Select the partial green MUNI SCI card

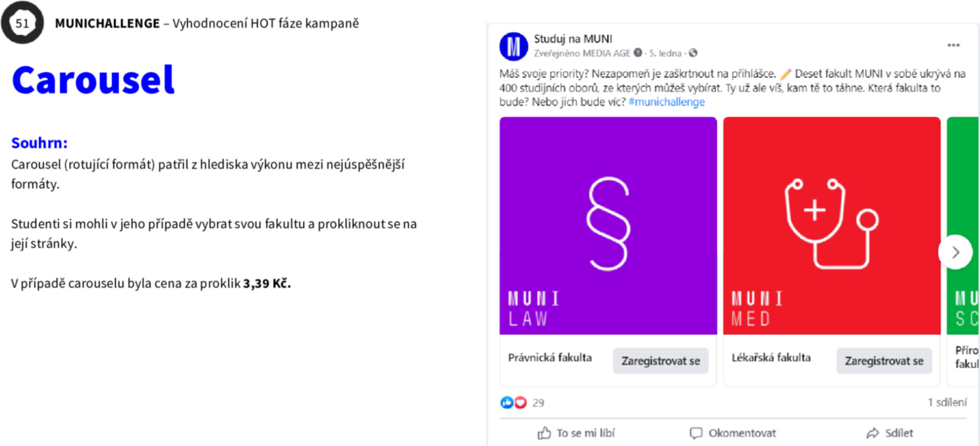[963, 226]
